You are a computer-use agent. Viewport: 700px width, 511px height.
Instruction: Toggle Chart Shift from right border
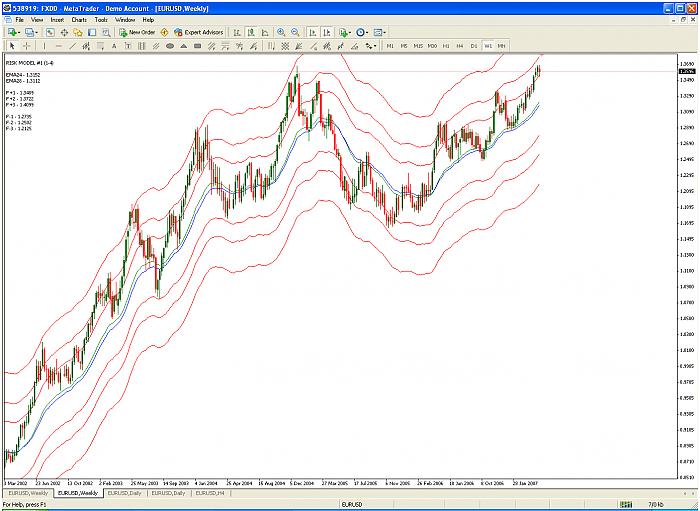(x=327, y=32)
